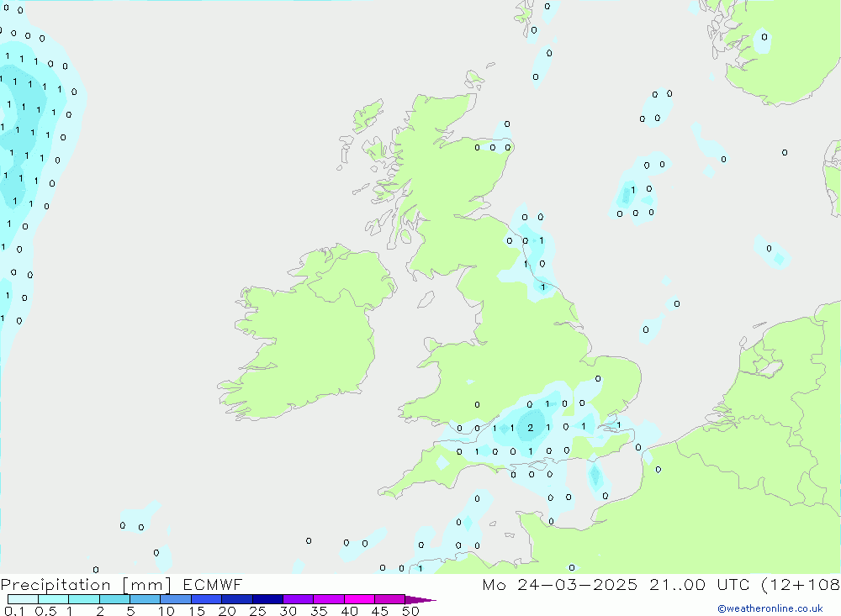This screenshot has height=616, width=841.
Task: Pick the 10–15 mm blue legend swatch
Action: pyautogui.click(x=176, y=599)
